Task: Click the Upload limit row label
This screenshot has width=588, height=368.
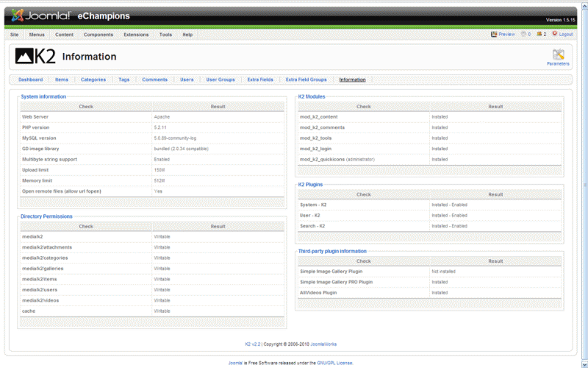Action: pos(35,170)
